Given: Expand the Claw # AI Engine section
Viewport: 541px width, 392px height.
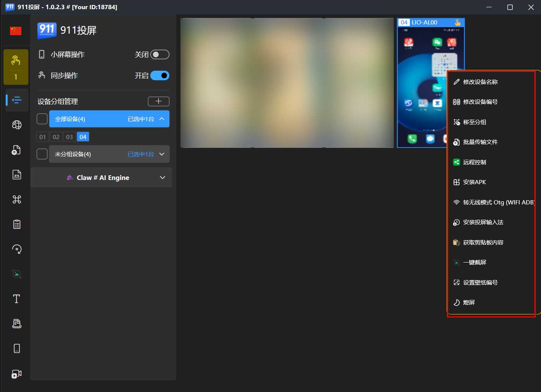Looking at the screenshot, I should [x=101, y=178].
